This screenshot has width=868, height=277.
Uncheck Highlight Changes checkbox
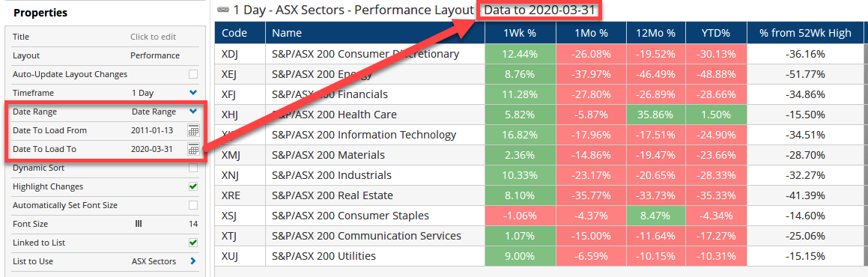(192, 186)
